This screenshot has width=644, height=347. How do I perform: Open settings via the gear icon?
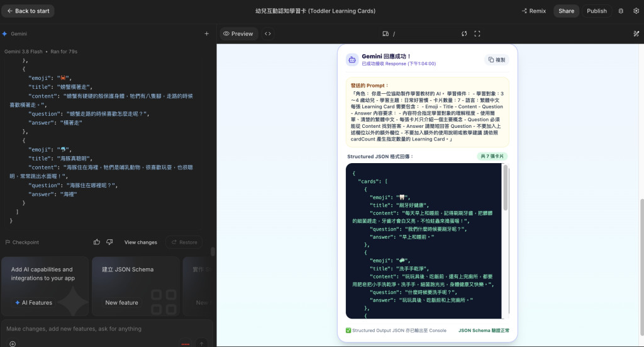[636, 11]
